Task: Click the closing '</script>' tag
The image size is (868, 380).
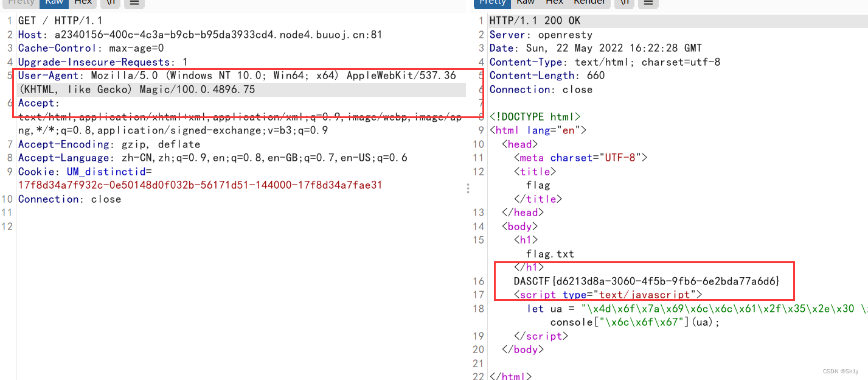Action: [541, 336]
